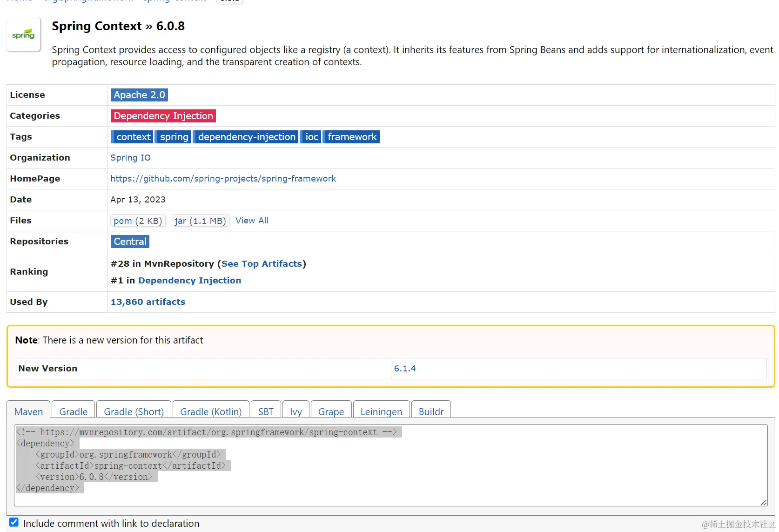Screen dimensions: 779x532
Task: Open the spring-framework GitHub homepage link
Action: (223, 179)
